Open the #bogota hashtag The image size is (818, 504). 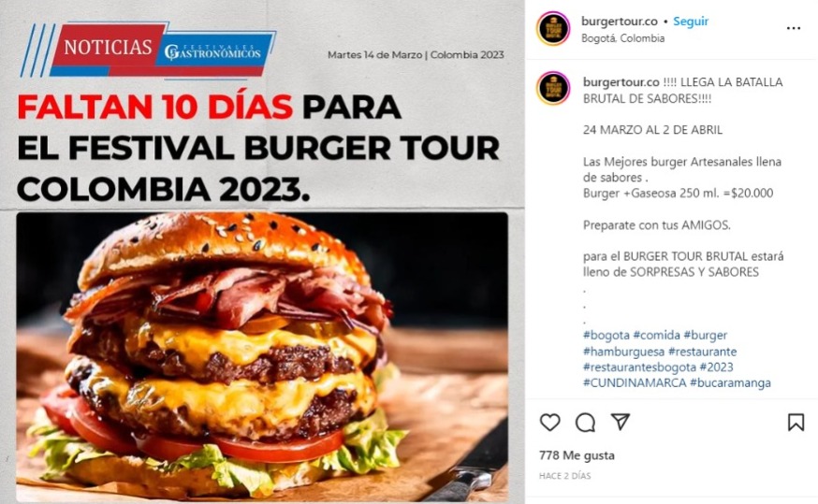click(606, 335)
